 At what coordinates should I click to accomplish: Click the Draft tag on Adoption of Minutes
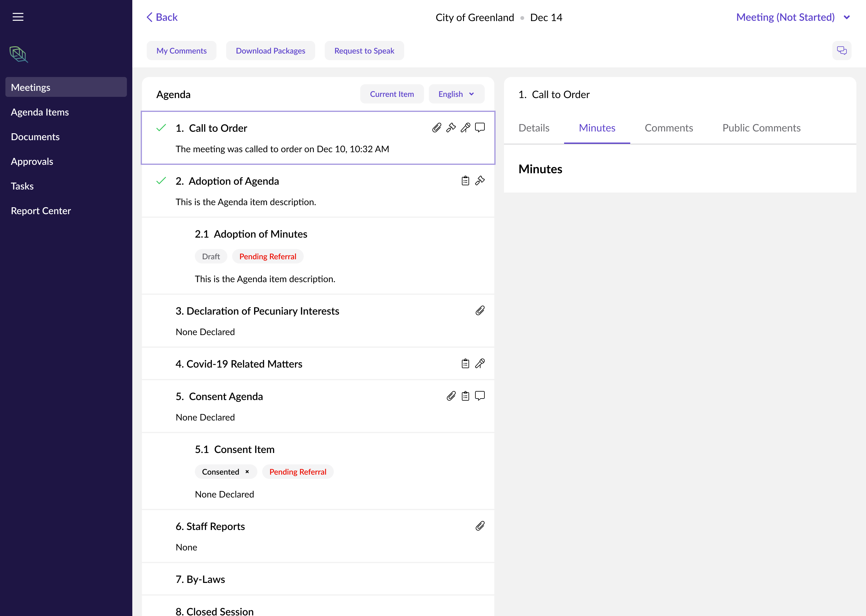(211, 256)
